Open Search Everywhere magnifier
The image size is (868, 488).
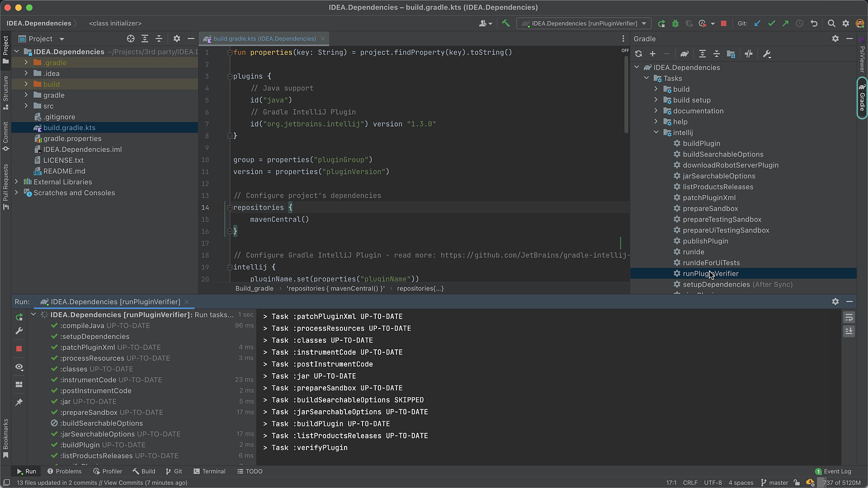coord(831,23)
